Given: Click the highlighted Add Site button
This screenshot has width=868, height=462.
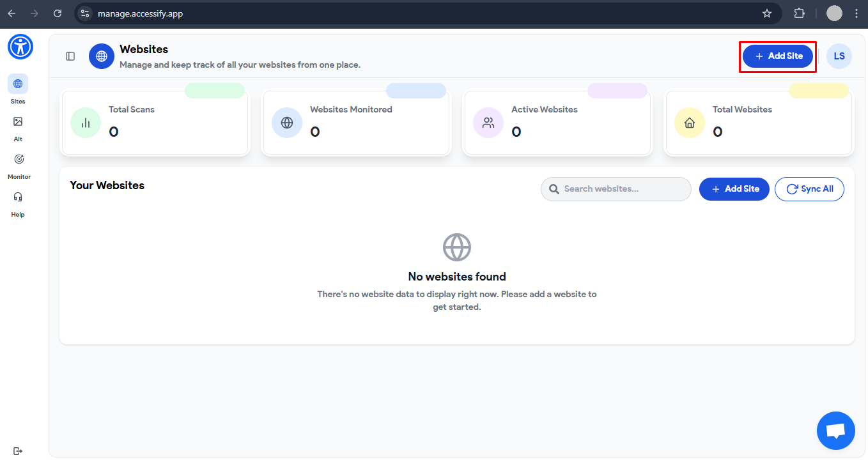Looking at the screenshot, I should coord(777,56).
